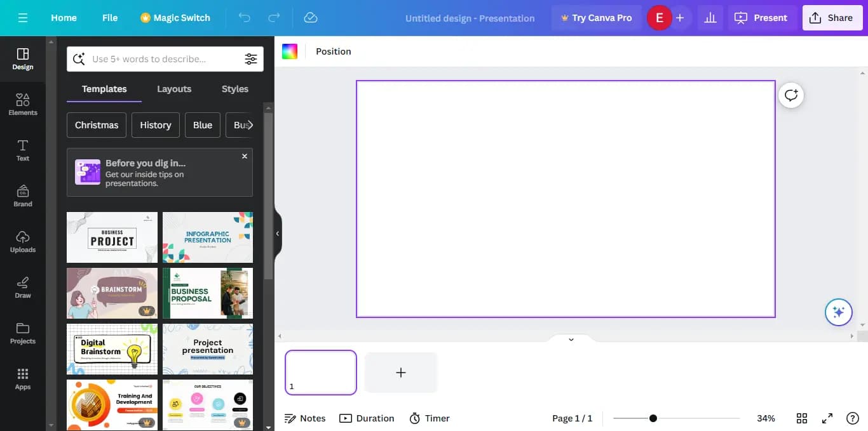Open the Text sidebar panel
868x431 pixels.
(23, 150)
